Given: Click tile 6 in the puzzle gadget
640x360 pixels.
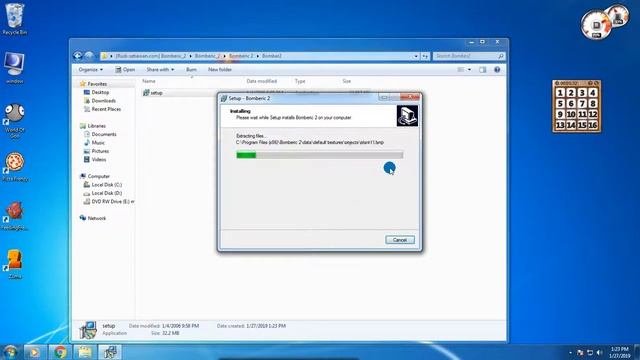Looking at the screenshot, I should tap(571, 104).
